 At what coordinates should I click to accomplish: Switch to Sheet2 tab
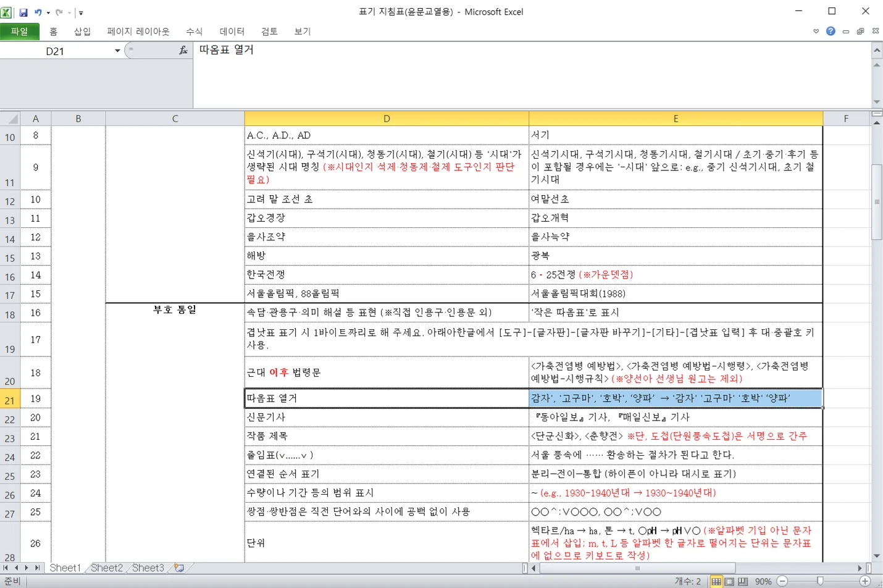106,568
